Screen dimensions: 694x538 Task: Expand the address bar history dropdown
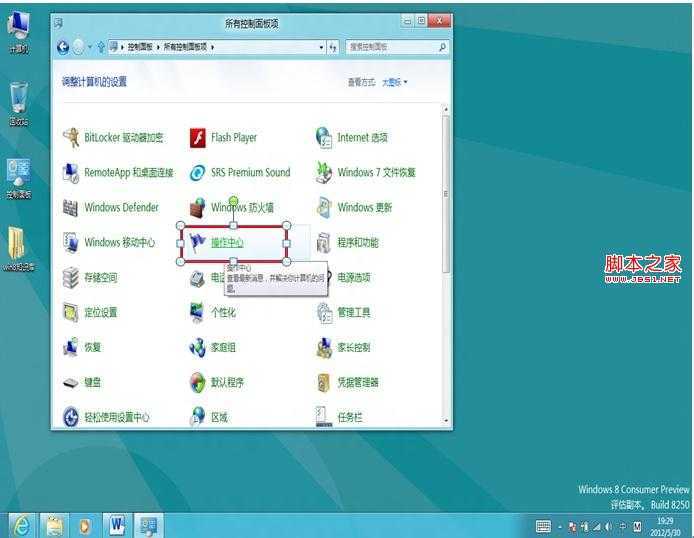[x=321, y=47]
